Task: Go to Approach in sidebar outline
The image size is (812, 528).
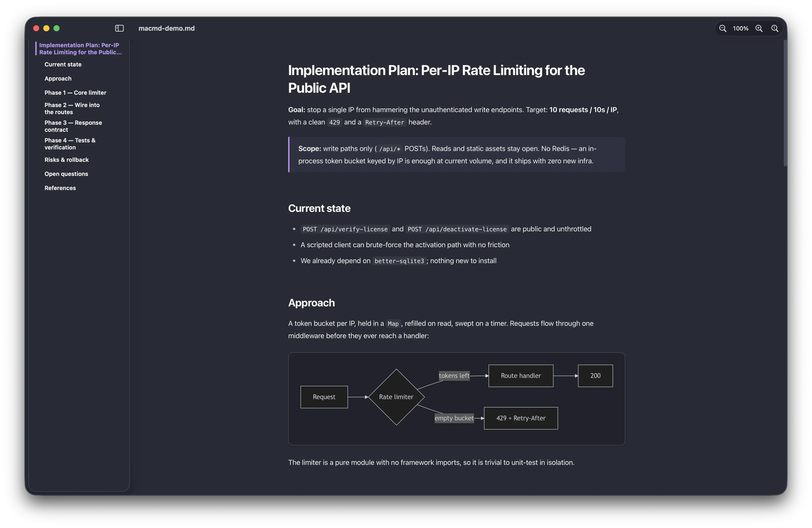Action: click(58, 79)
